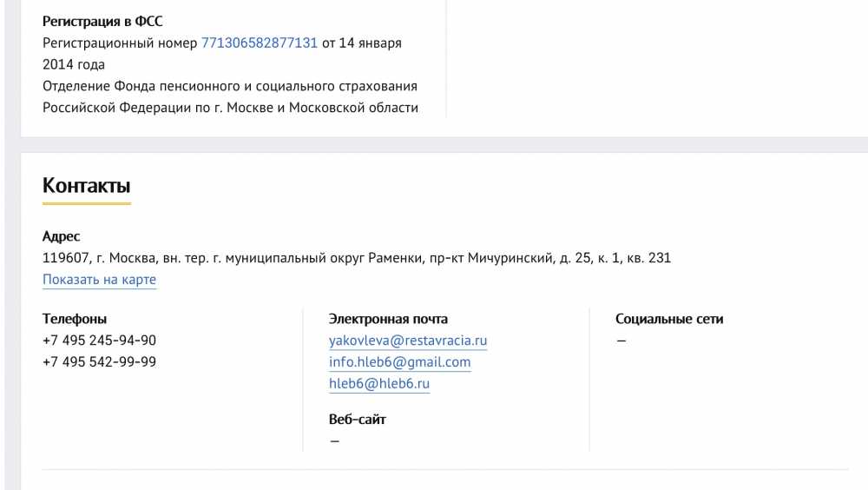The image size is (868, 490).
Task: Click the "Телефоны" label
Action: click(x=75, y=319)
